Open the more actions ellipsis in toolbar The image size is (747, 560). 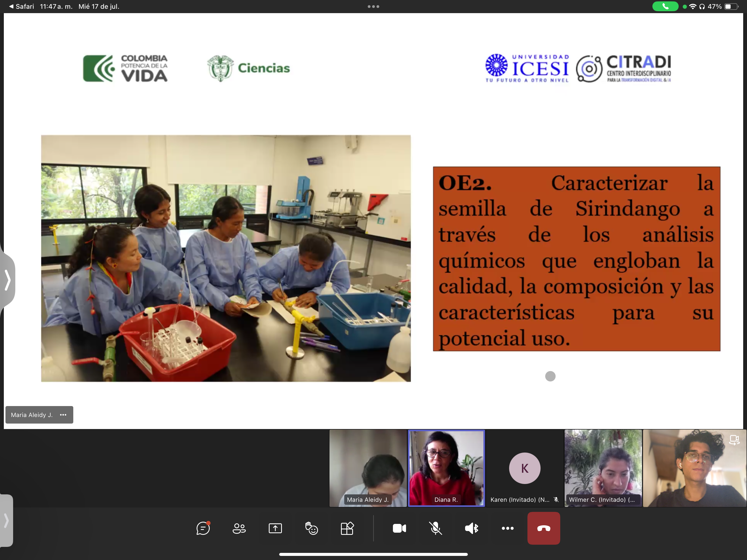(507, 528)
